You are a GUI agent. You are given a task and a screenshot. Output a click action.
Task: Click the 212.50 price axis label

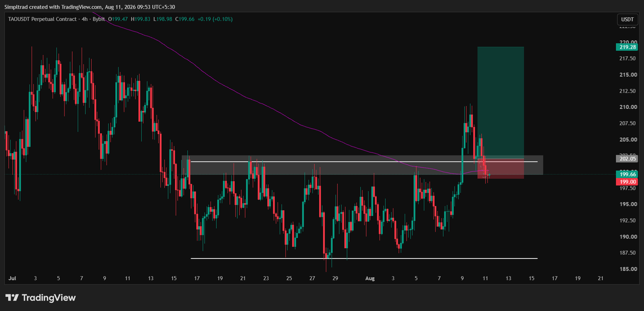pos(628,91)
